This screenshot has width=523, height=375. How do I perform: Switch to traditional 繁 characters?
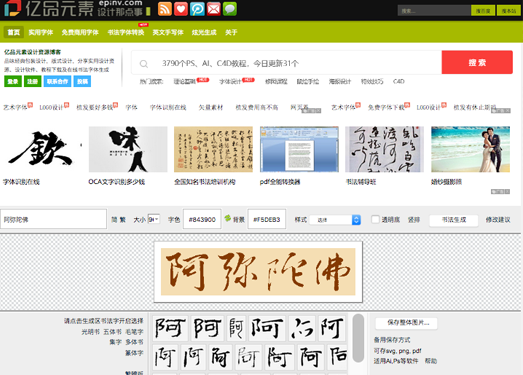[122, 220]
